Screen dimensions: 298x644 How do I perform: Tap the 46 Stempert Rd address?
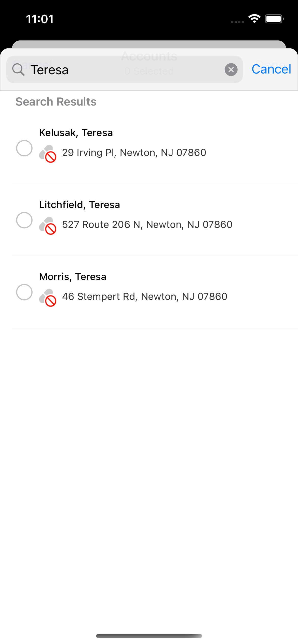pos(145,297)
